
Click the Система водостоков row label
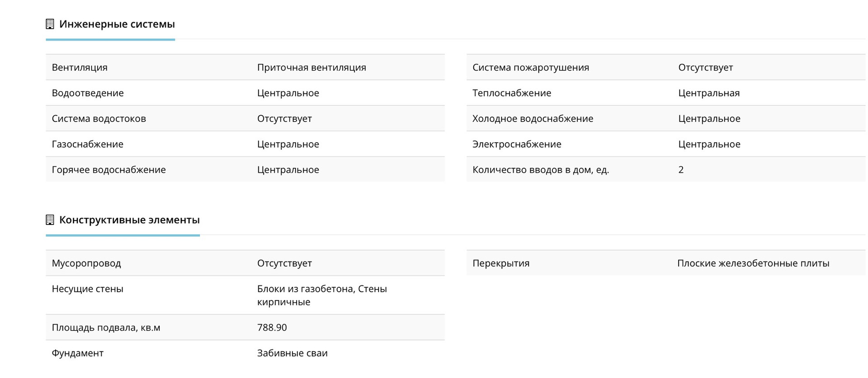pyautogui.click(x=99, y=119)
